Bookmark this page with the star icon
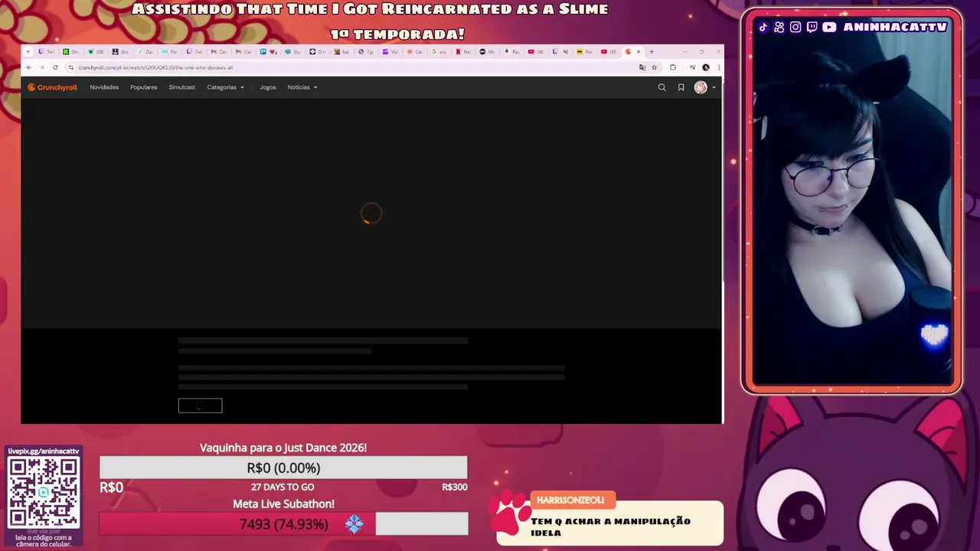This screenshot has width=980, height=551. (x=655, y=67)
